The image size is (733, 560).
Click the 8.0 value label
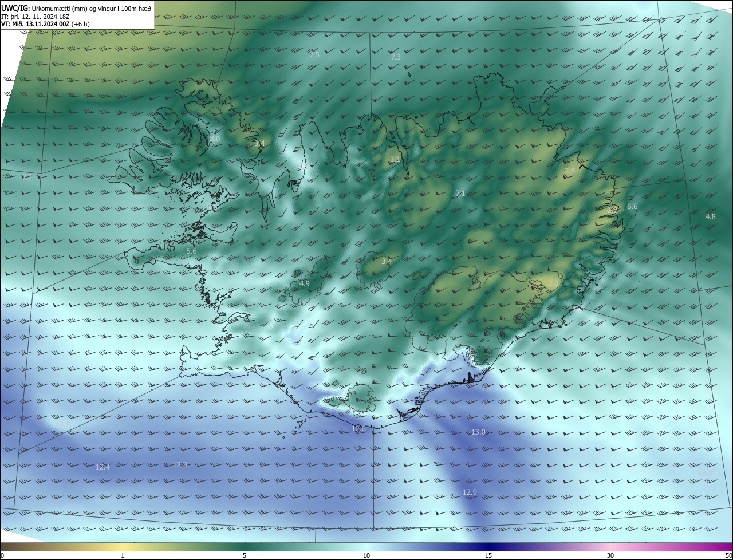tap(215, 139)
